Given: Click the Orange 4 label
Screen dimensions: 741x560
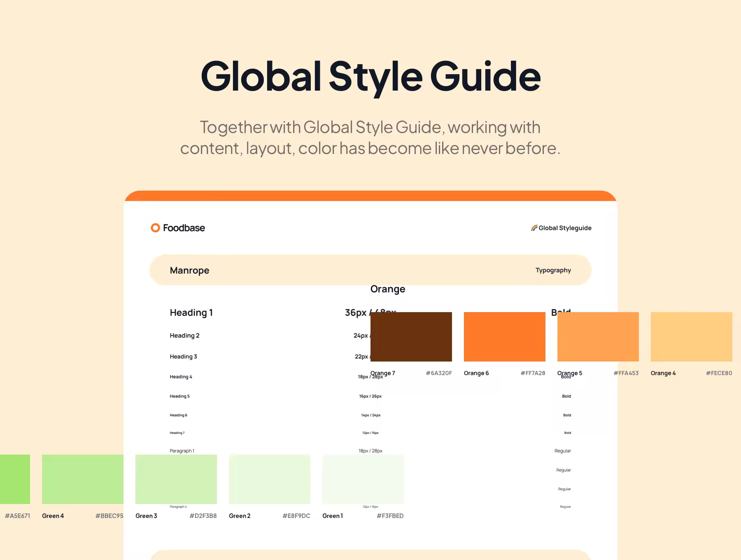Looking at the screenshot, I should 663,373.
